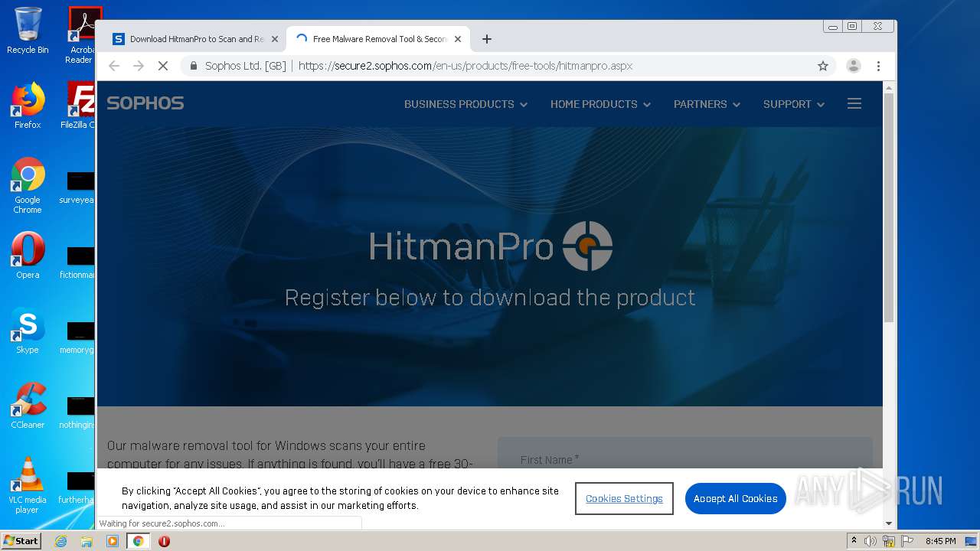
Task: Open Acrobat Reader desktop shortcut
Action: pos(83,34)
